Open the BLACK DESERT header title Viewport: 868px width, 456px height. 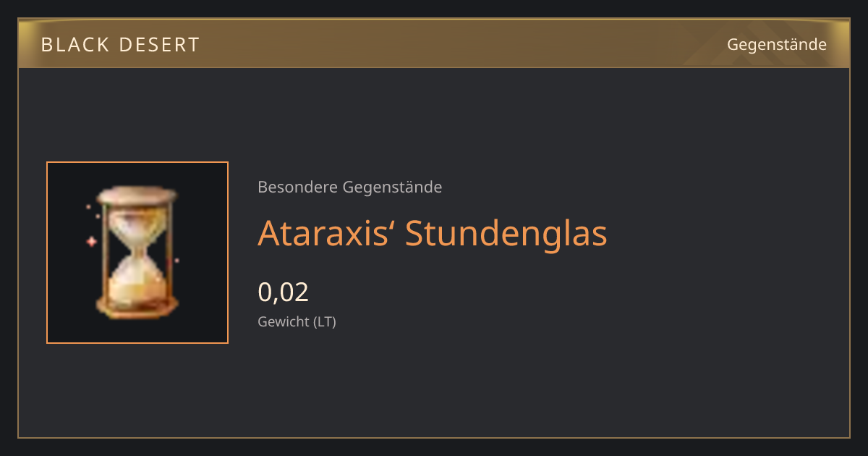coord(120,45)
